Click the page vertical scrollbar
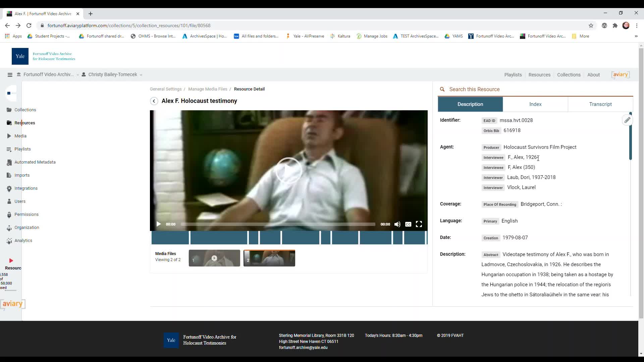Image resolution: width=644 pixels, height=362 pixels. [x=641, y=183]
